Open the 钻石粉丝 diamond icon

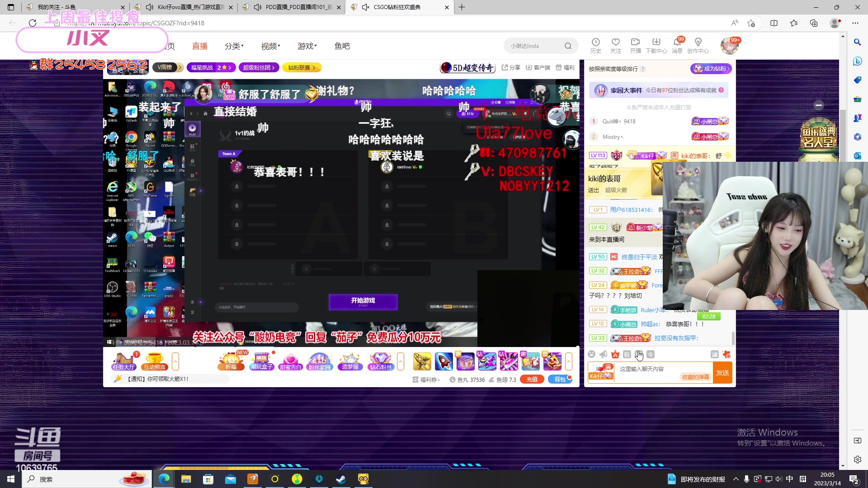tap(381, 361)
